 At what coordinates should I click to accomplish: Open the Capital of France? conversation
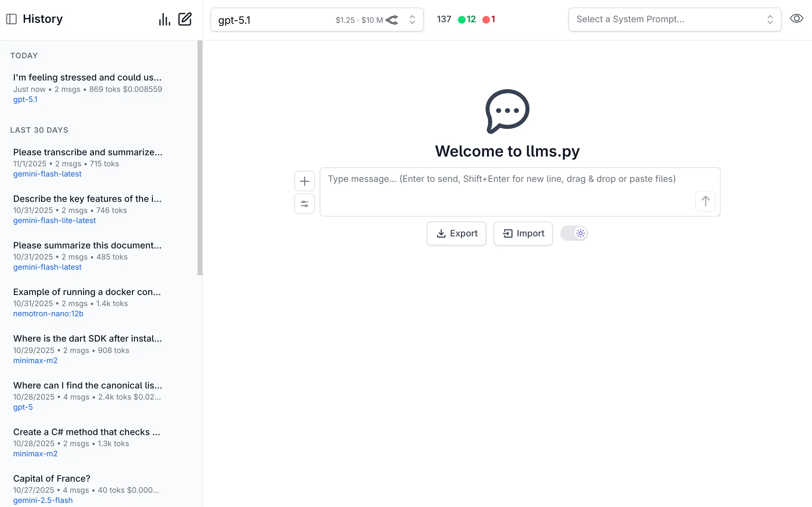[51, 478]
